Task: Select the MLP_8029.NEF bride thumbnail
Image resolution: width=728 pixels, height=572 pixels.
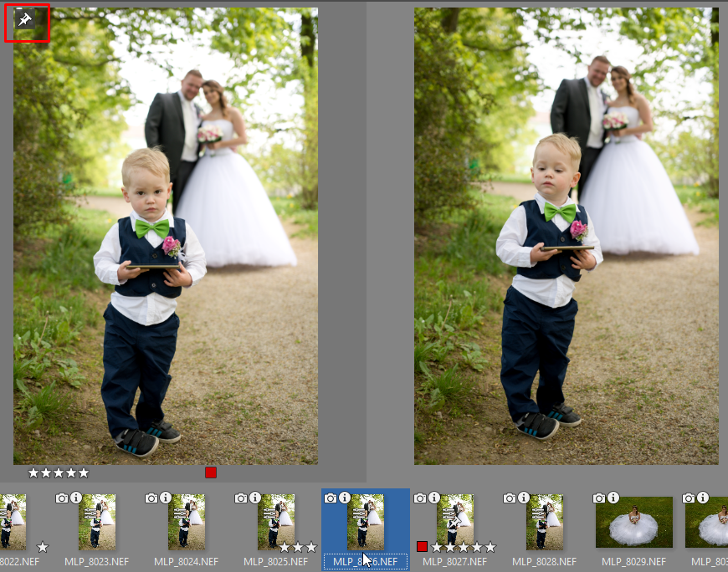Action: pos(633,522)
